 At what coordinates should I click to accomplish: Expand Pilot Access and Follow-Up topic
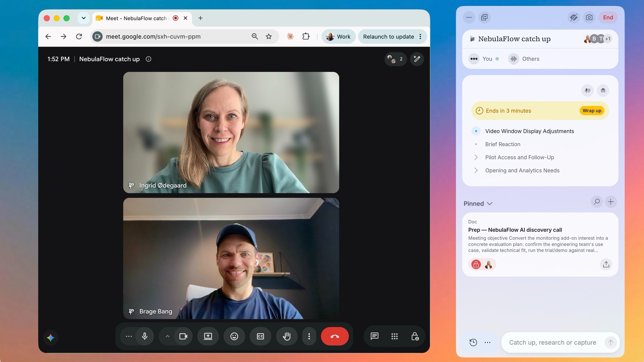476,157
